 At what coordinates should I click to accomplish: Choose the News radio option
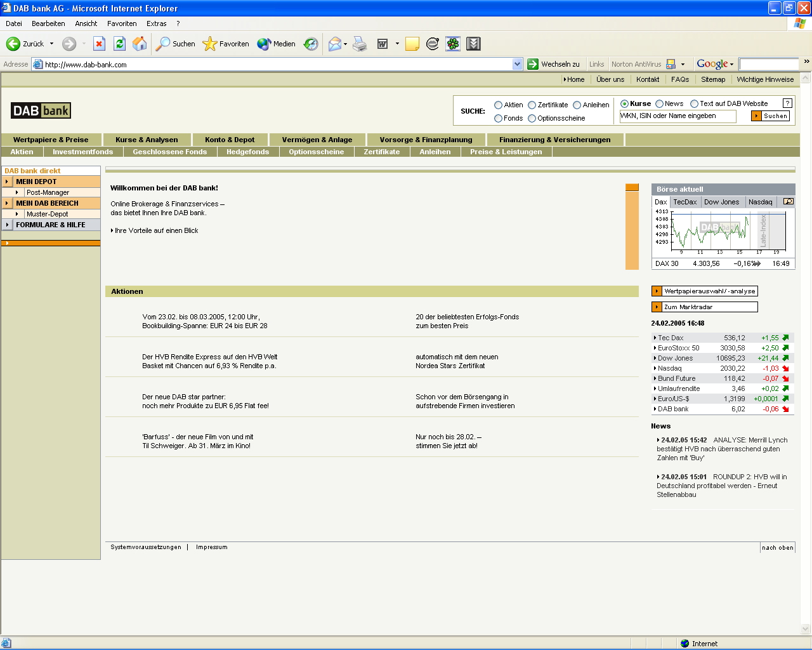click(x=660, y=104)
